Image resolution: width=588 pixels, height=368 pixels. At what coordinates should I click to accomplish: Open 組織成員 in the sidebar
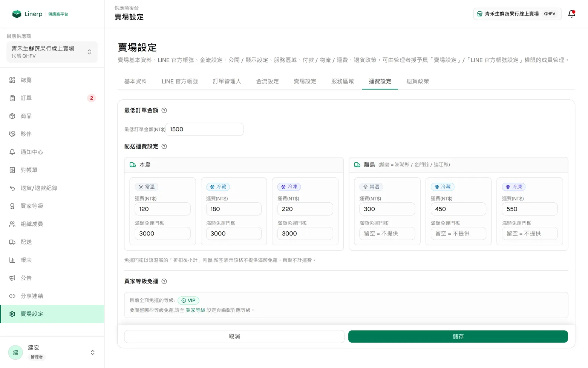tap(52, 224)
